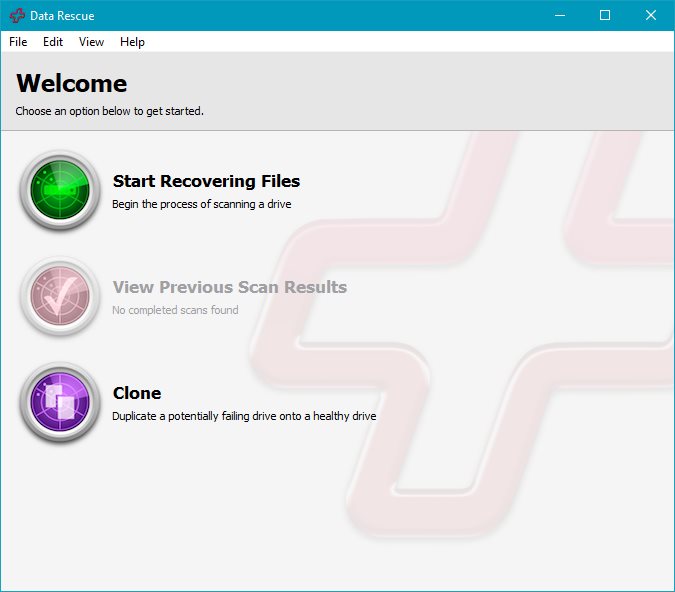675x592 pixels.
Task: Close the Data Rescue window
Action: click(x=650, y=15)
